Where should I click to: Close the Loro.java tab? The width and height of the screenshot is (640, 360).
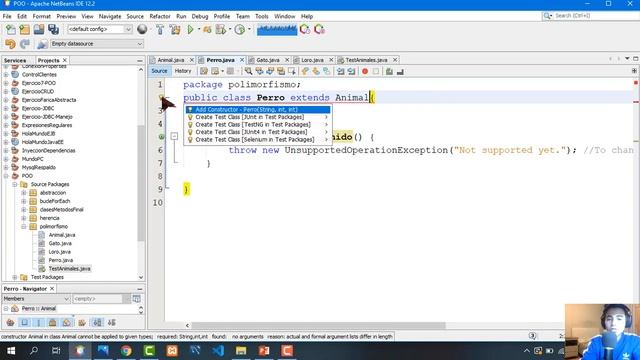point(331,60)
